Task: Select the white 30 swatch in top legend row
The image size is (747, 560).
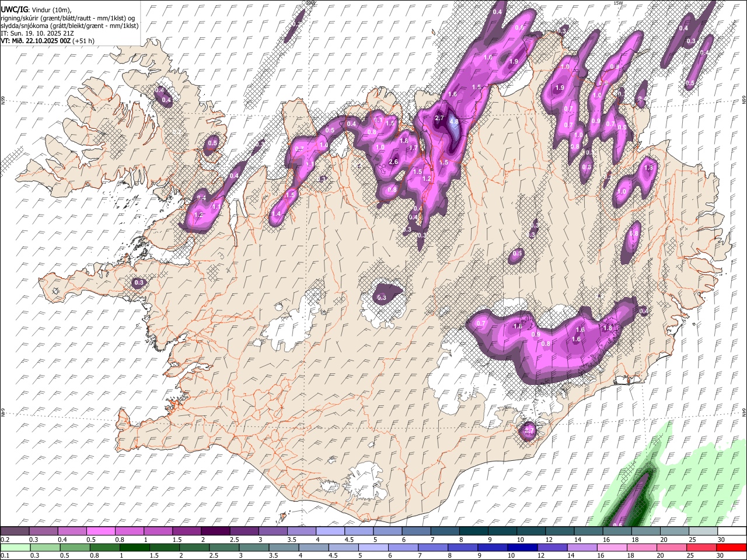Action: coord(731,531)
